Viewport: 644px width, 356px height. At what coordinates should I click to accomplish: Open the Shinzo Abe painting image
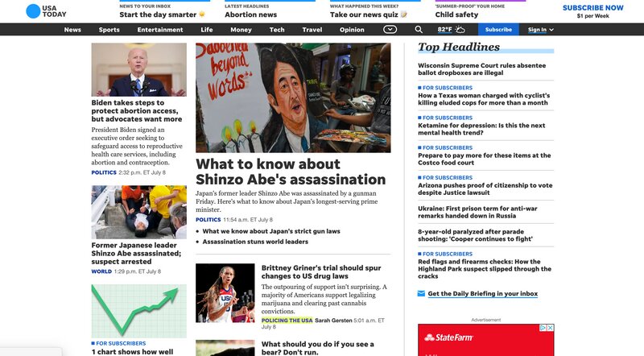(x=293, y=97)
